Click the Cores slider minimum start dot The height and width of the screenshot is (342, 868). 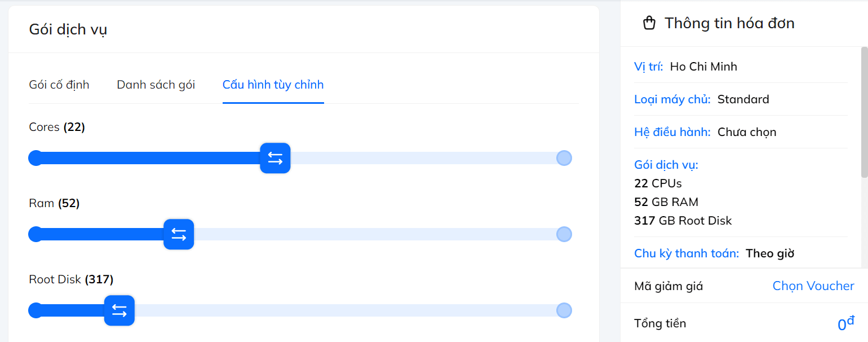tap(36, 158)
